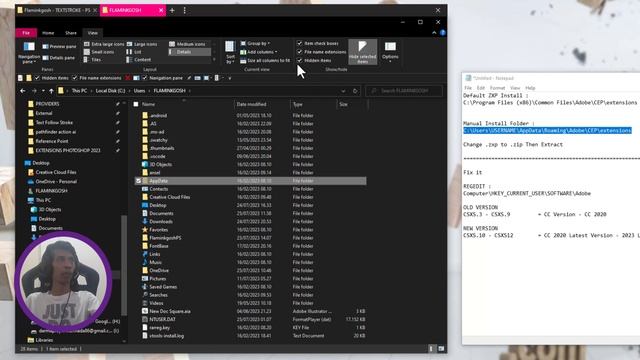640x360 pixels.
Task: Go up one folder level arrow
Action: [x=51, y=91]
